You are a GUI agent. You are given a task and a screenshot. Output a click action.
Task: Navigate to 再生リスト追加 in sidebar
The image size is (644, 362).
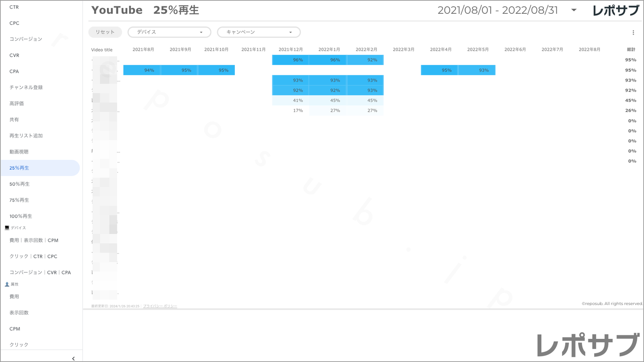26,136
